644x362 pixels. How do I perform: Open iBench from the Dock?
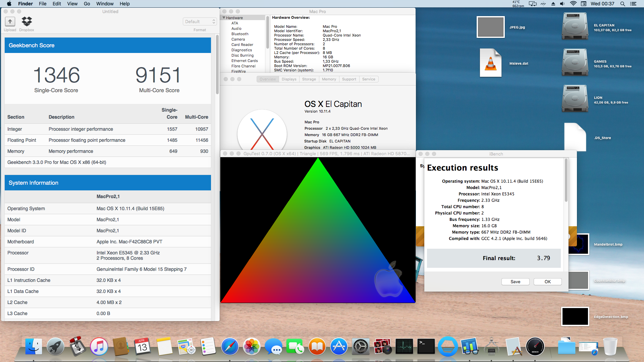[535, 346]
